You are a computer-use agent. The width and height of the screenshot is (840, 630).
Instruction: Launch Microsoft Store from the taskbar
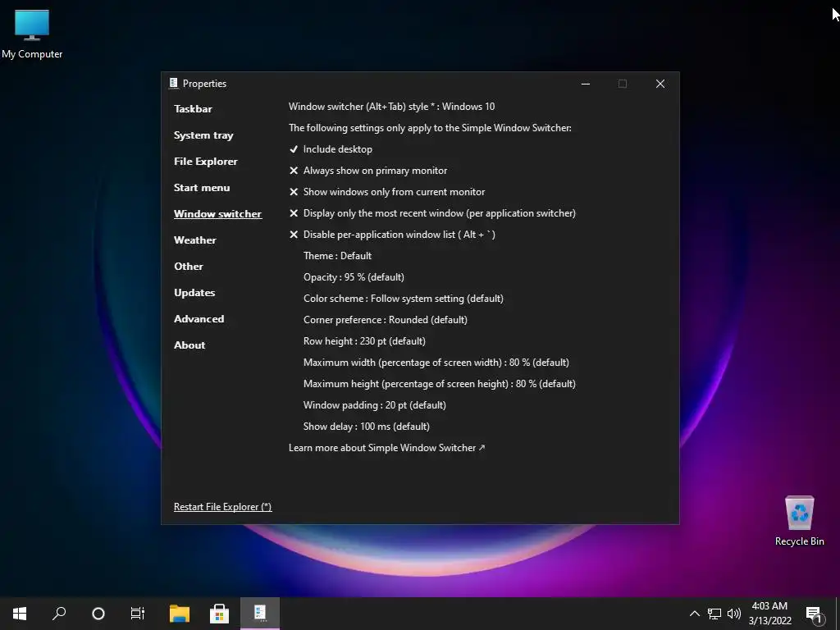[219, 614]
